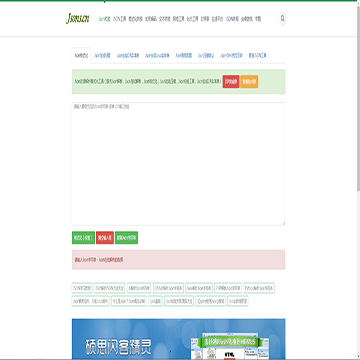
Task: Click the orange button in the green notice bar
Action: tap(249, 82)
